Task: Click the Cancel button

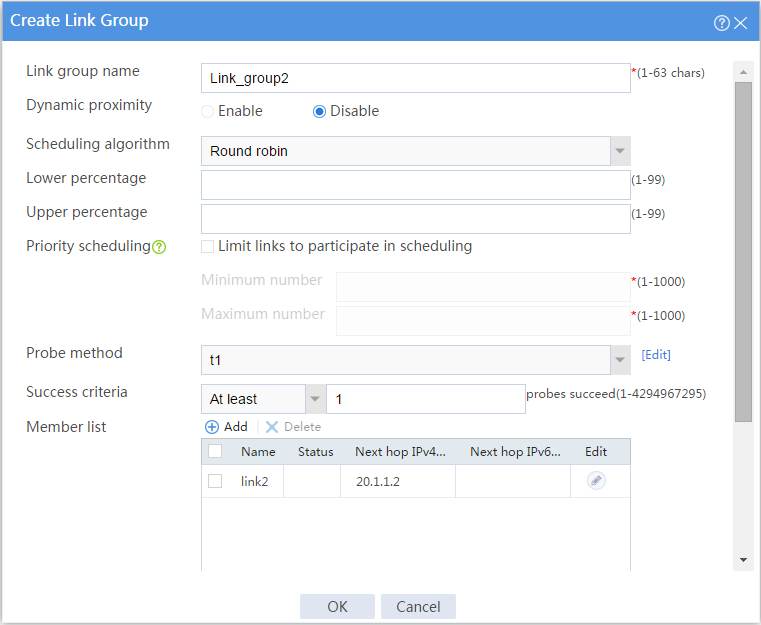Action: click(418, 607)
